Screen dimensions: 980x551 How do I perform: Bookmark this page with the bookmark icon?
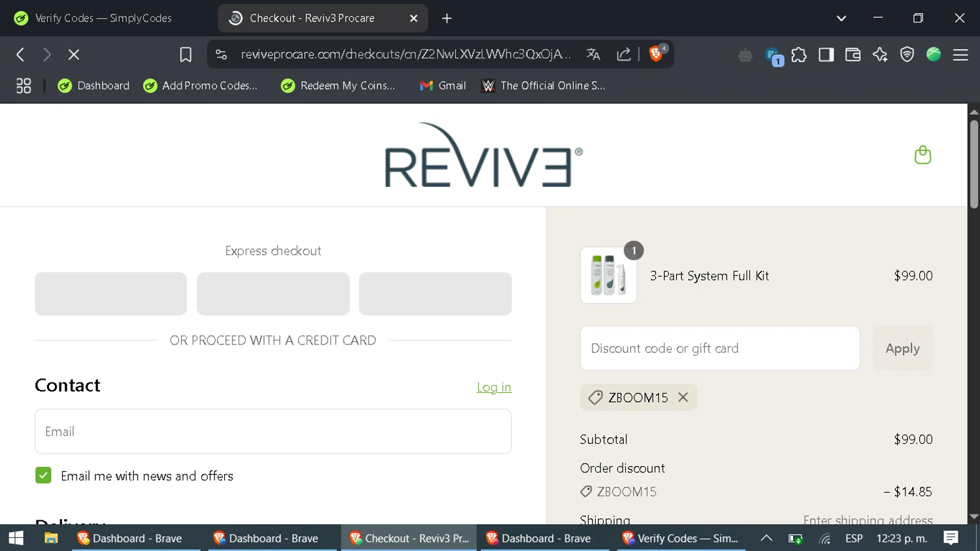186,55
